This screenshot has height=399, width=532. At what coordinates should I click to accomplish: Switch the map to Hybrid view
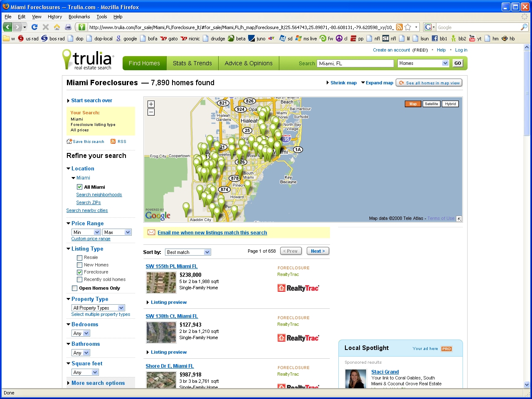450,104
